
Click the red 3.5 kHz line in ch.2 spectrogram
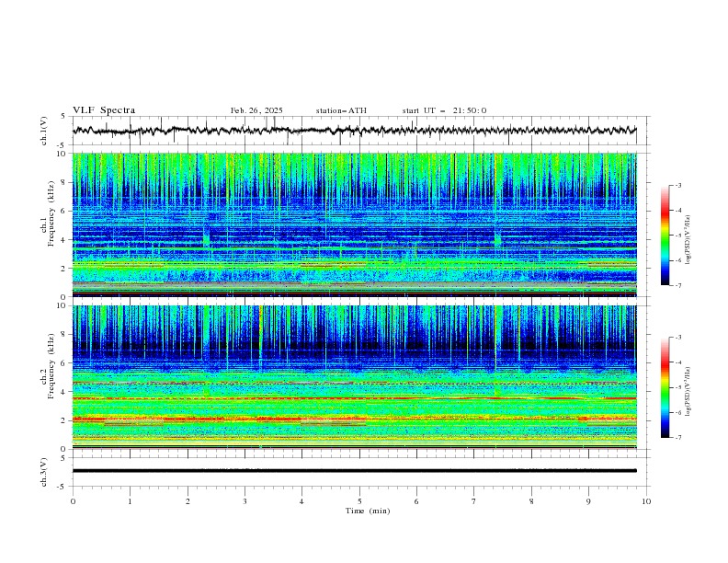coord(354,398)
